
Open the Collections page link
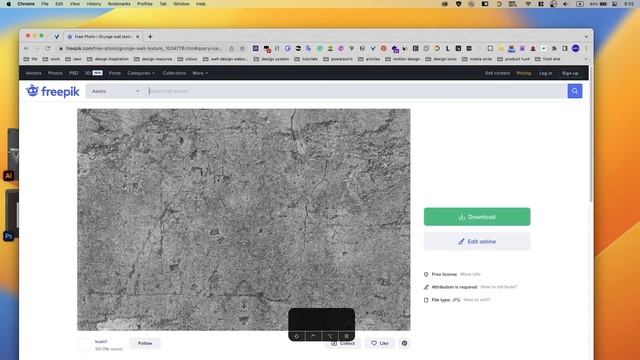pos(174,73)
